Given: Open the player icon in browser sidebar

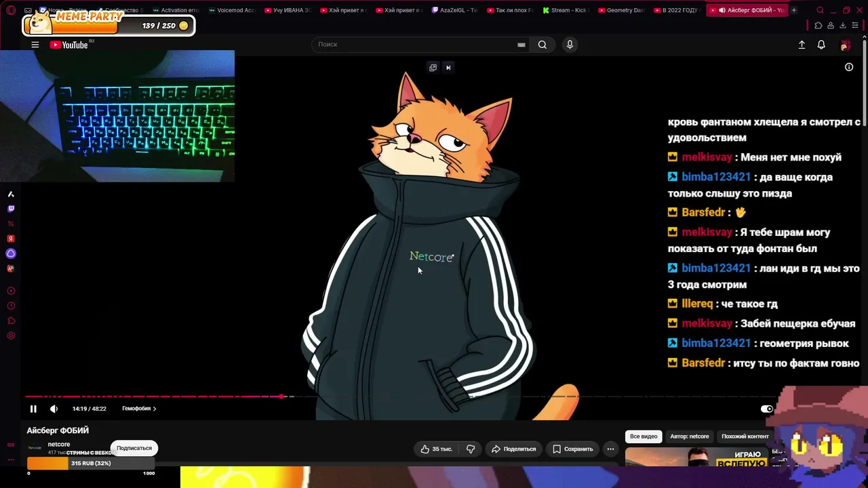Looking at the screenshot, I should [x=11, y=291].
